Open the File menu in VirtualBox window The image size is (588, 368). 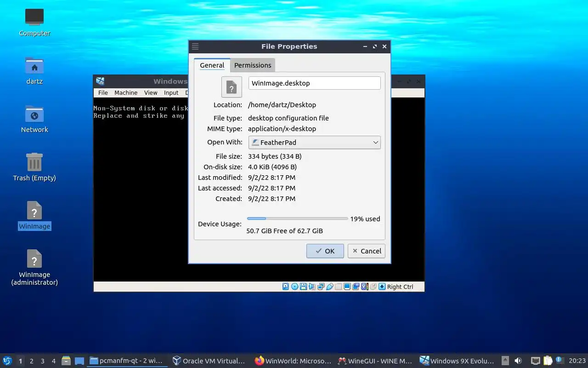tap(103, 92)
